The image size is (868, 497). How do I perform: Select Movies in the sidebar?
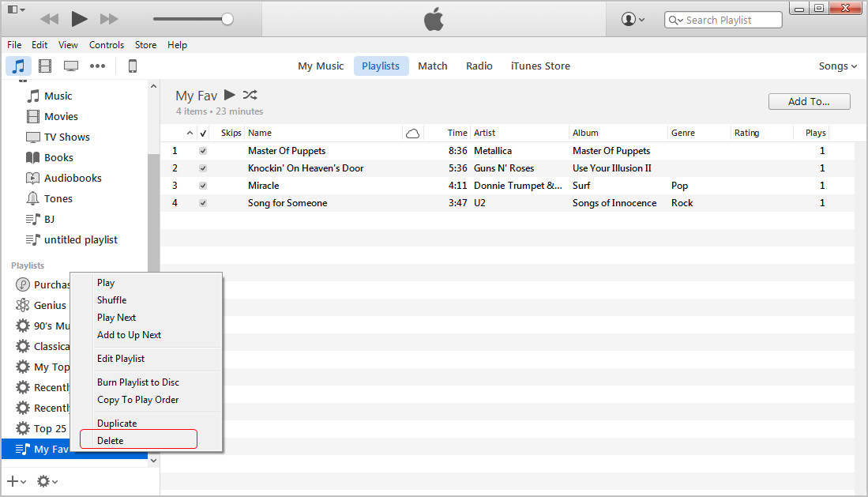pos(53,116)
